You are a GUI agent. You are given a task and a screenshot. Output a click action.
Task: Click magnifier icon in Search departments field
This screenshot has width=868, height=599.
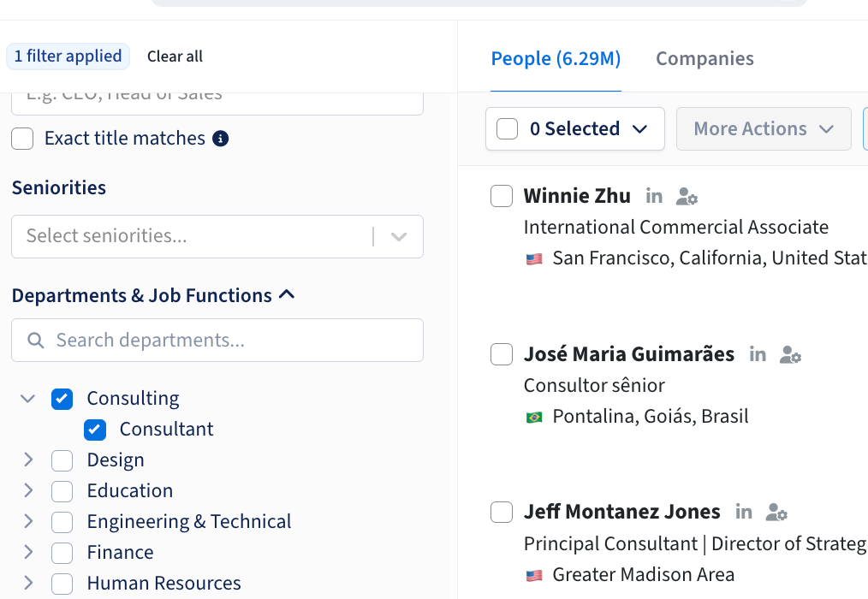click(x=36, y=341)
